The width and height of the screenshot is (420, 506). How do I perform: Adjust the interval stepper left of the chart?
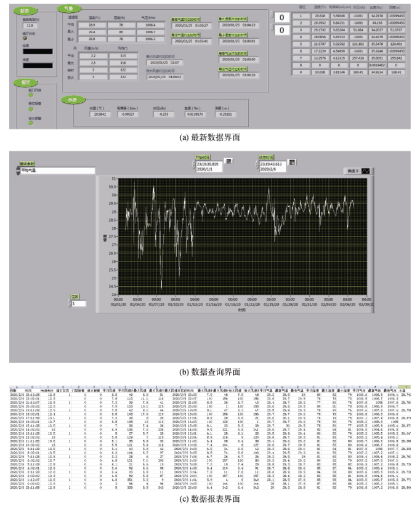[69, 303]
